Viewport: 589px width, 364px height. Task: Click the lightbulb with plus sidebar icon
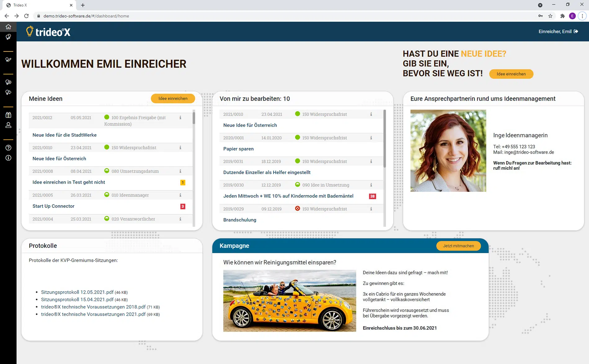click(8, 82)
